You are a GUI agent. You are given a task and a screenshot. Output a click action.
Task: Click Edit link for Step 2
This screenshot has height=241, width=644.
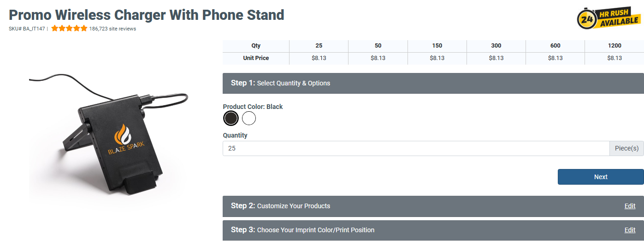[x=630, y=206]
